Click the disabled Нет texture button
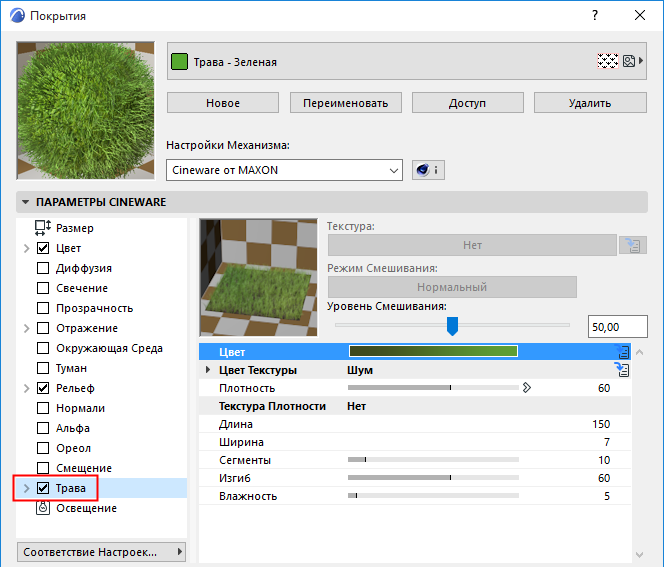 (472, 245)
